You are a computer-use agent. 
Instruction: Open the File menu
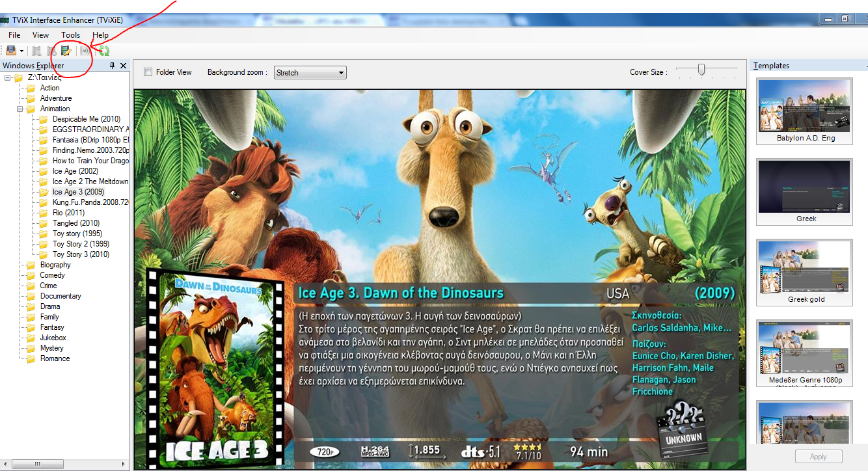[x=14, y=35]
